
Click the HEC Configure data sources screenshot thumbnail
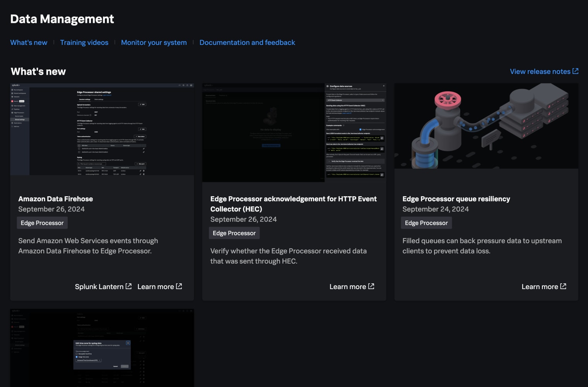coord(294,132)
